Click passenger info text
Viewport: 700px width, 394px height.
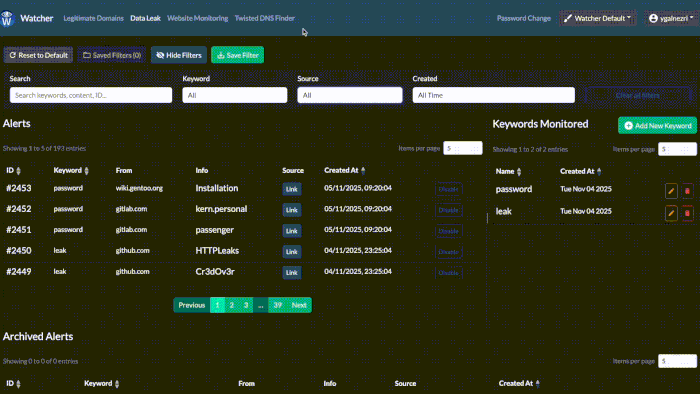click(x=214, y=230)
